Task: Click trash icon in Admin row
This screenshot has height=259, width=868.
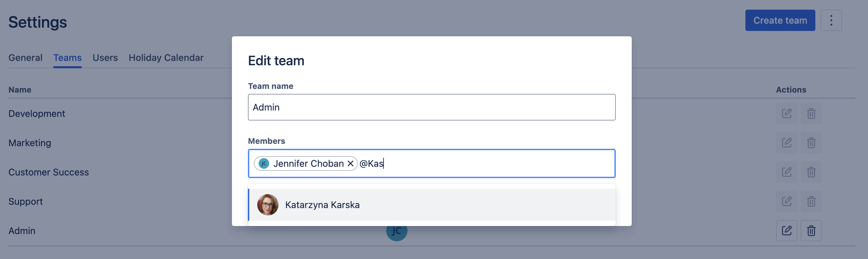Action: [x=811, y=231]
